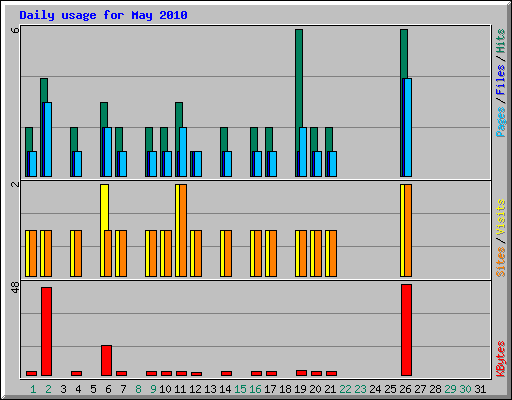Click the light blue pages bar for day 12

(x=198, y=164)
